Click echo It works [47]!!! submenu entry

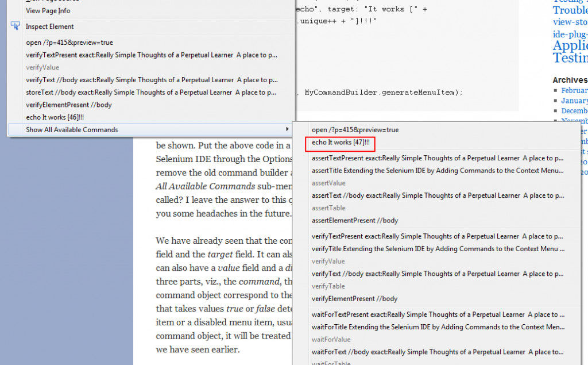coord(341,143)
